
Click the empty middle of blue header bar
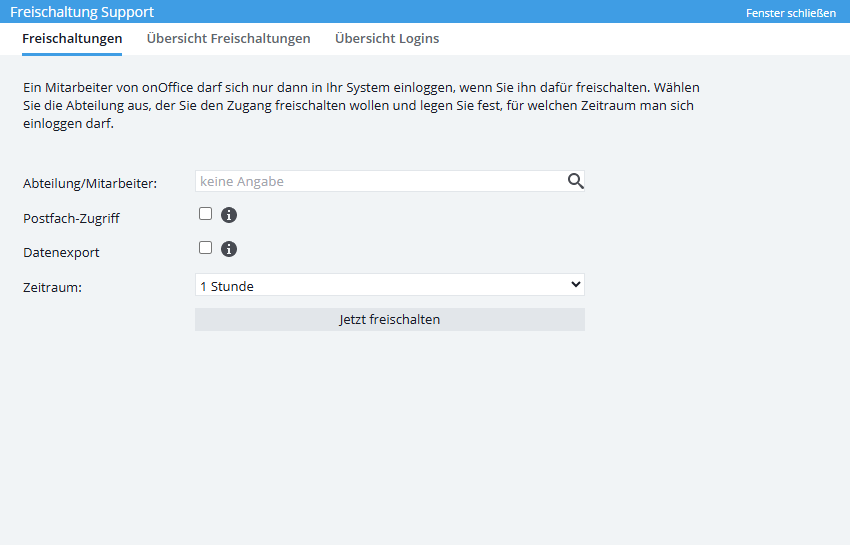coord(450,12)
